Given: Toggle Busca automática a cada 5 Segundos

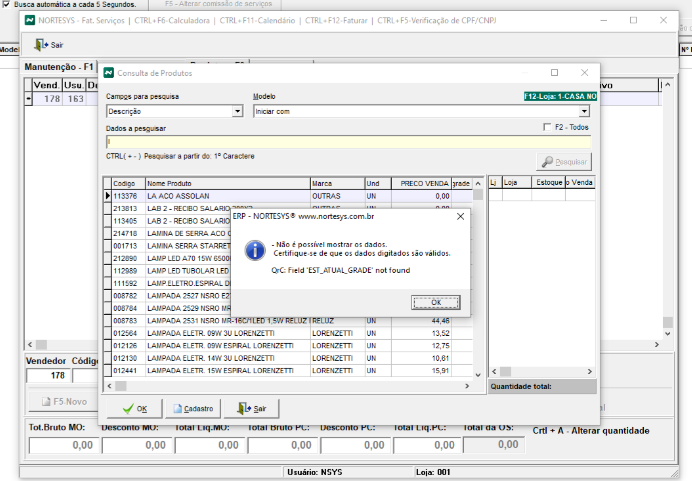Looking at the screenshot, I should tap(7, 4).
